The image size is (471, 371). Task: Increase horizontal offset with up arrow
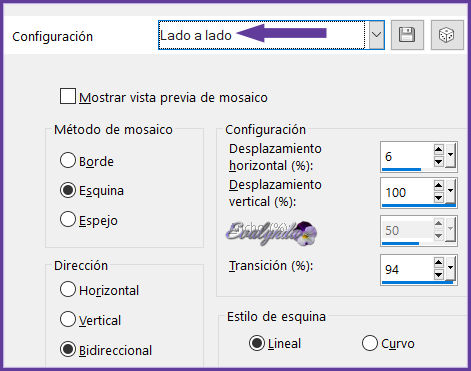438,149
